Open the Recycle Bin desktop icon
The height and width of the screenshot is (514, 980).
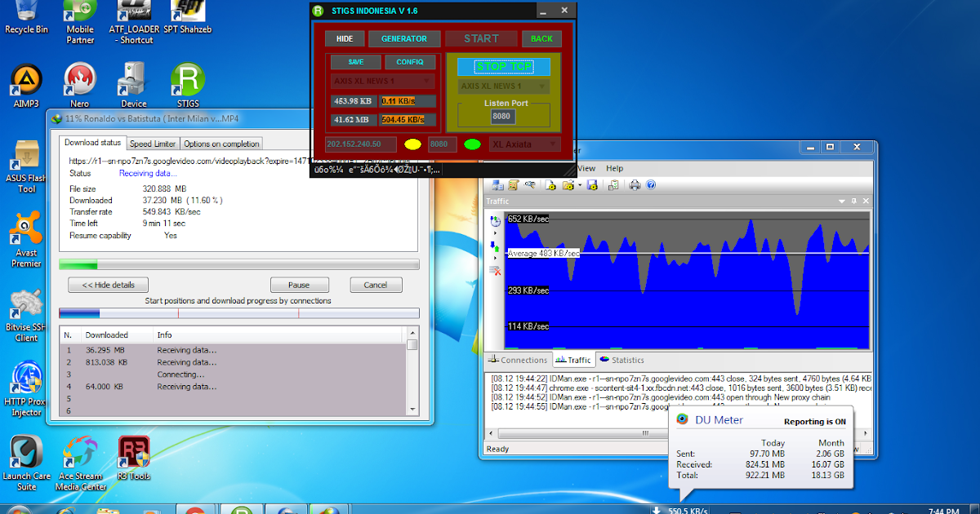pos(26,18)
